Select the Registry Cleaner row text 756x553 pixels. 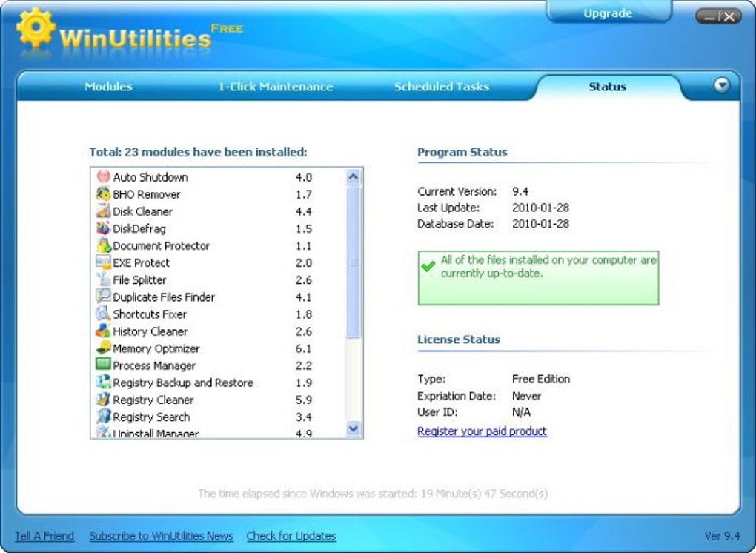click(153, 400)
